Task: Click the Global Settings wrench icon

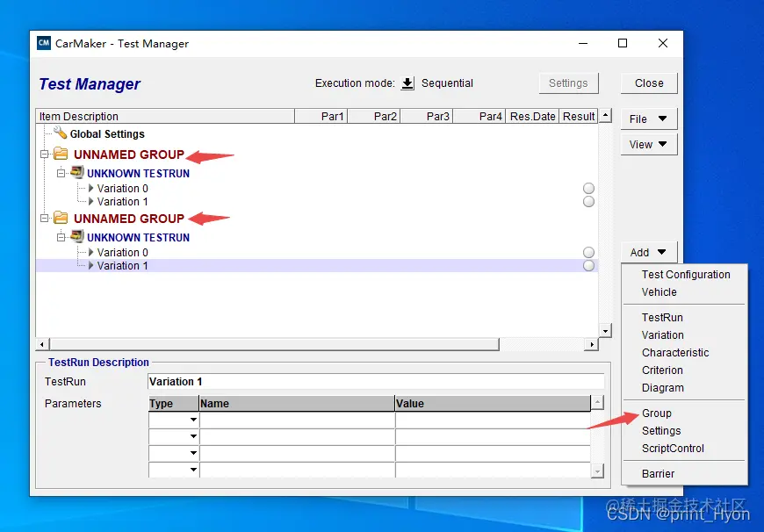Action: (x=60, y=133)
